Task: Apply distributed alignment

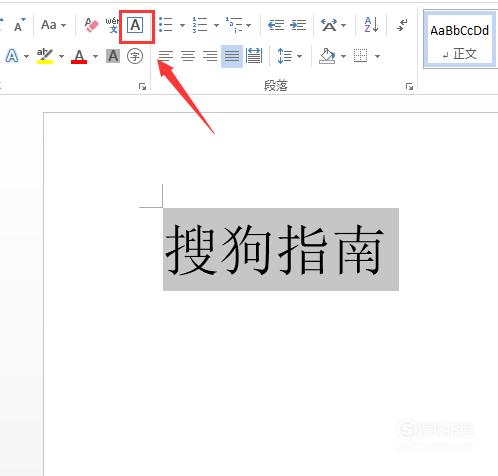Action: click(254, 56)
